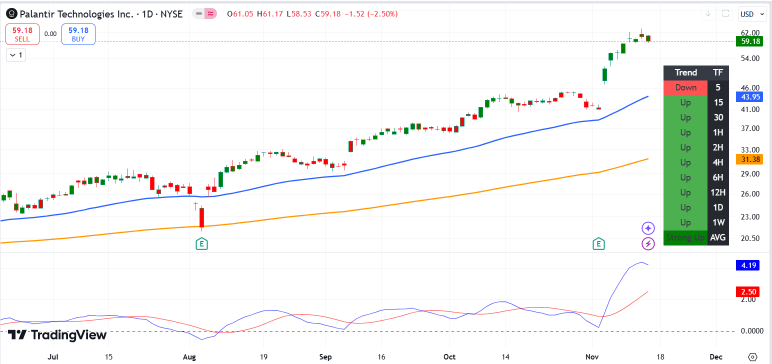This screenshot has width=772, height=364.
Task: Click the Sep label on date axis
Action: click(325, 356)
